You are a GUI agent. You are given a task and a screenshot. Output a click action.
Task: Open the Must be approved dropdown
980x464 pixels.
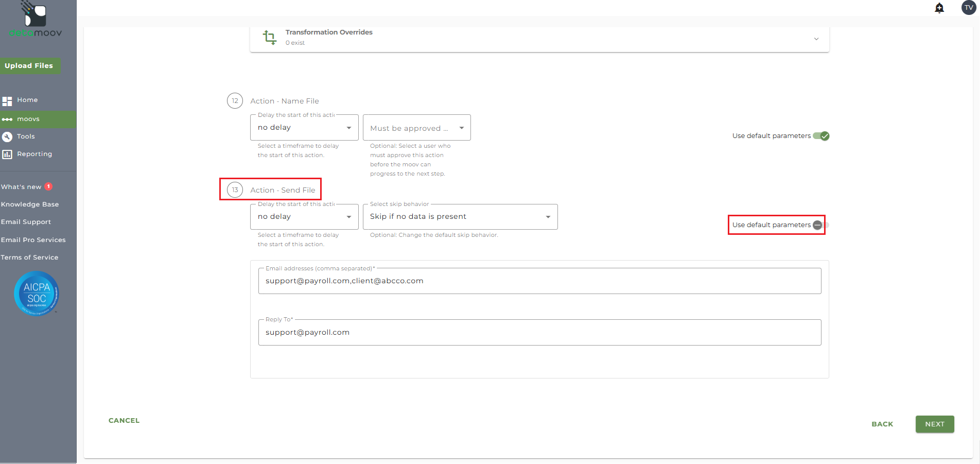416,128
